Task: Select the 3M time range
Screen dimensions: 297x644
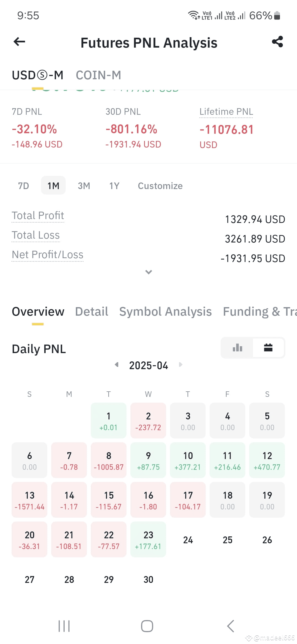Action: click(84, 186)
